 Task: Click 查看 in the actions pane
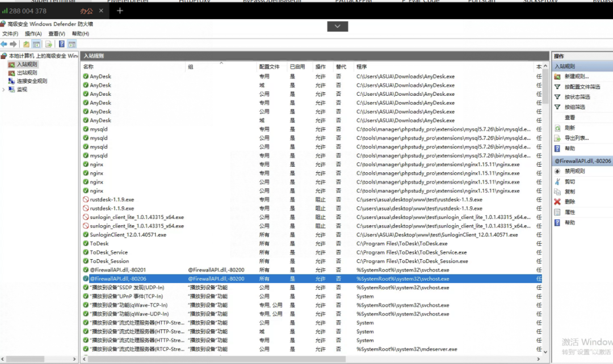pyautogui.click(x=570, y=117)
